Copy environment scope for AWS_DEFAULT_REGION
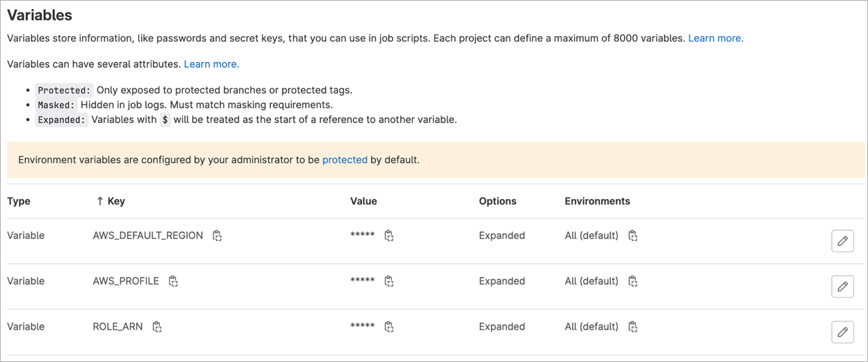The height and width of the screenshot is (362, 868). pyautogui.click(x=633, y=236)
